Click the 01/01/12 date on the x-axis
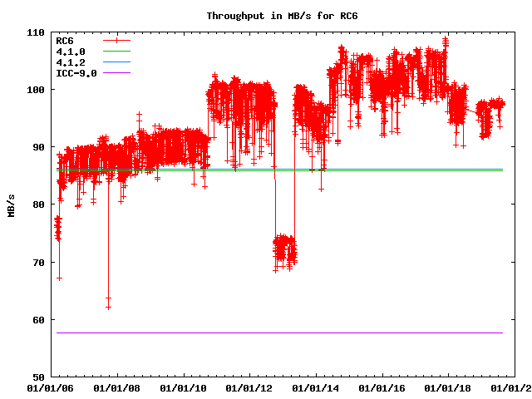Image resolution: width=532 pixels, height=399 pixels. pos(249,387)
